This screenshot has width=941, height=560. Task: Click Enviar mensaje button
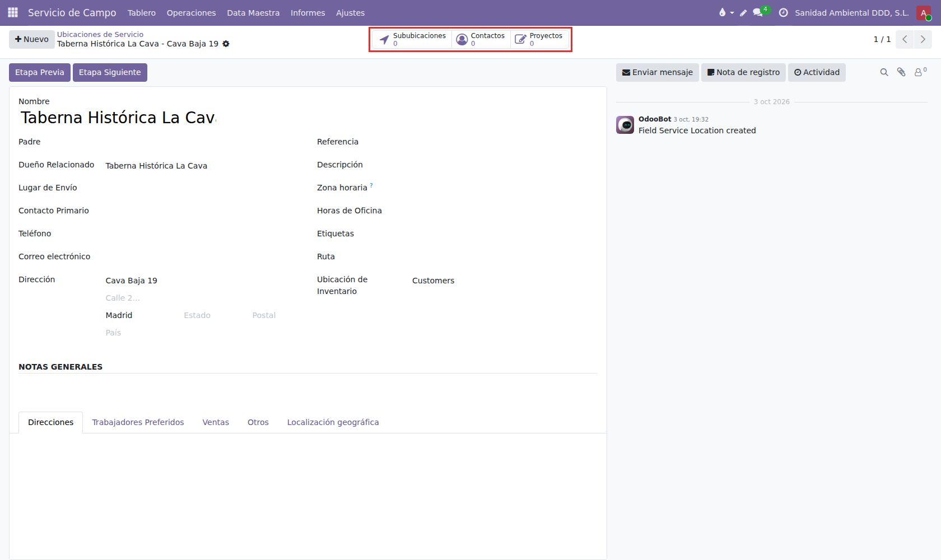point(658,72)
